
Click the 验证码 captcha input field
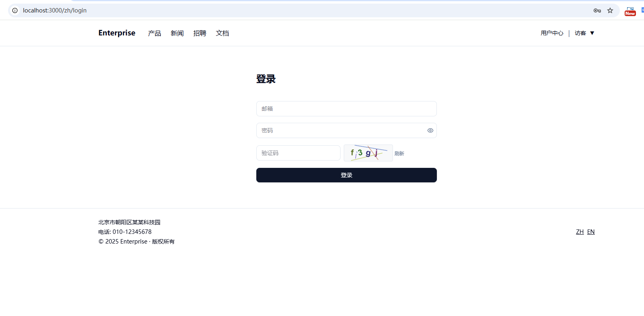click(x=298, y=153)
